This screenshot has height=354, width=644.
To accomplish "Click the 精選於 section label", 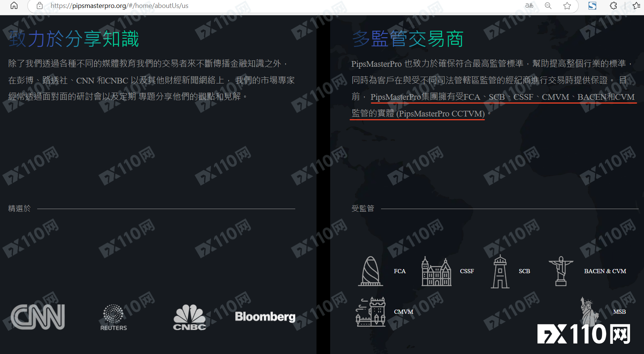I will pos(19,208).
